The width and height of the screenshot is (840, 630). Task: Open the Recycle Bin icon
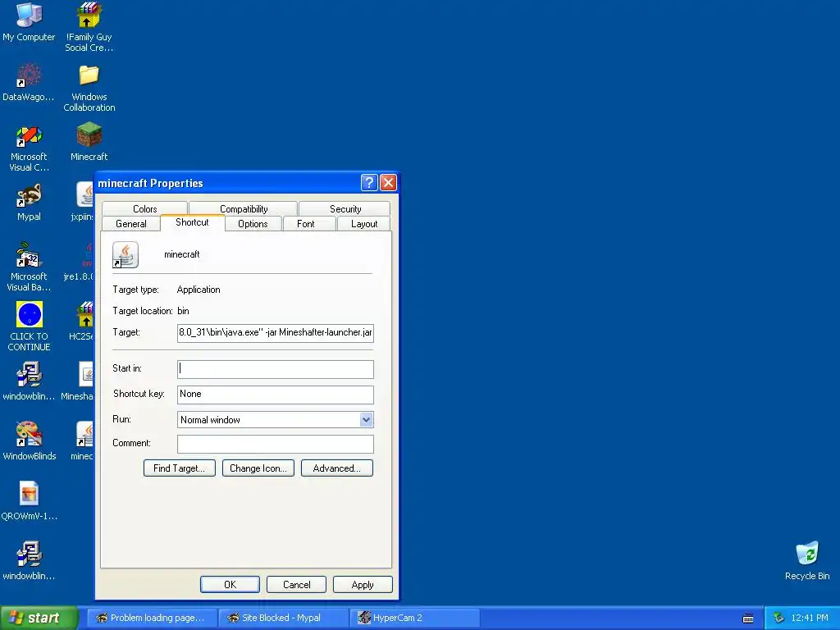tap(807, 554)
